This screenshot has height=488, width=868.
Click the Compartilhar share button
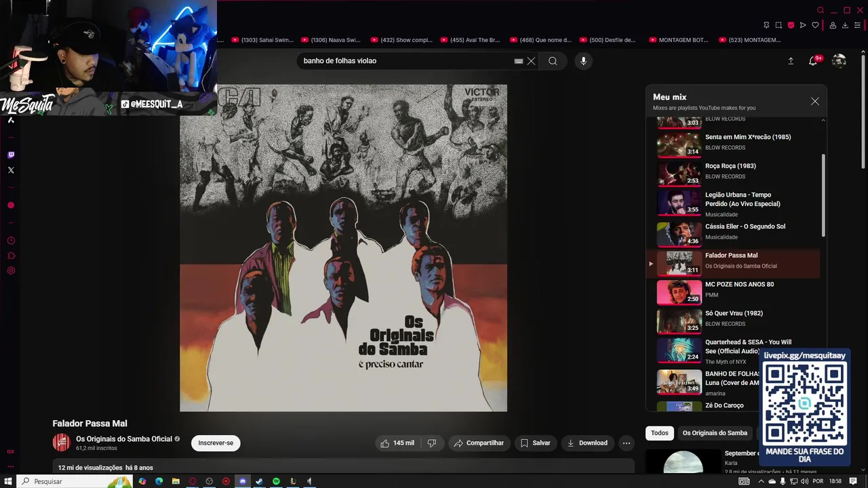click(479, 443)
